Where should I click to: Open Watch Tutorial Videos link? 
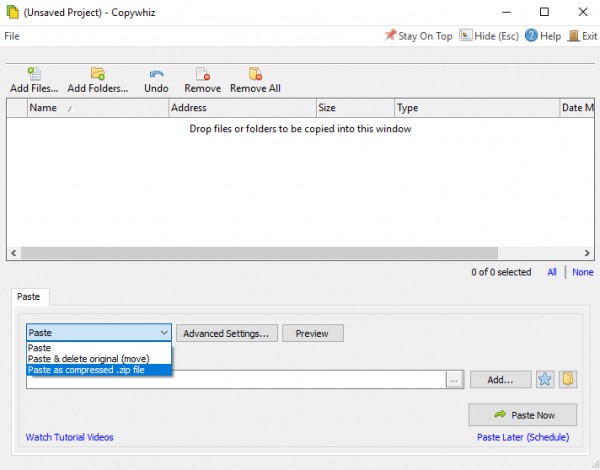[70, 437]
